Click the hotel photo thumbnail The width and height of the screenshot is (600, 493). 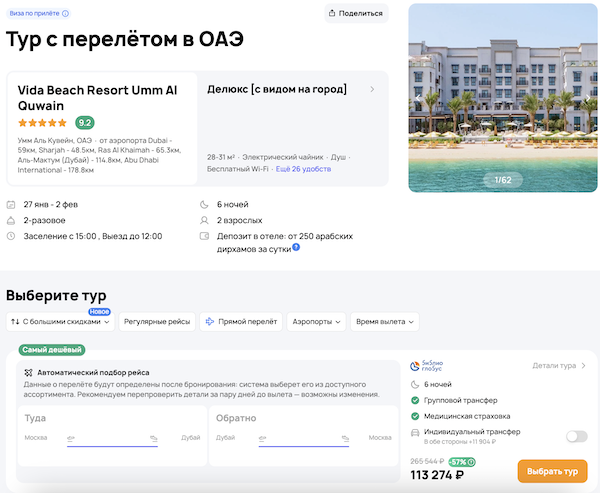tap(502, 97)
